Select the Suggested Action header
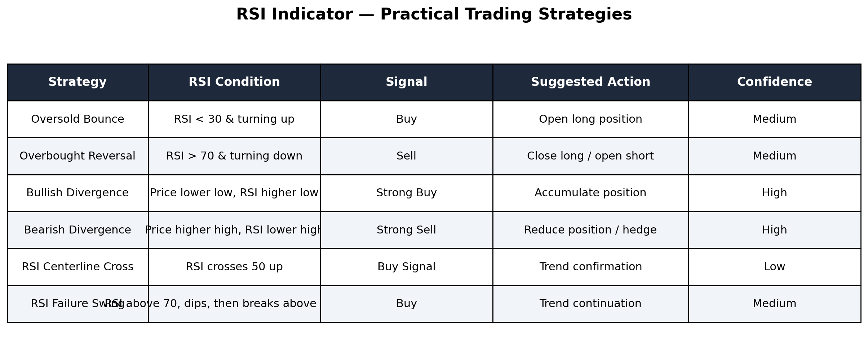 point(590,82)
